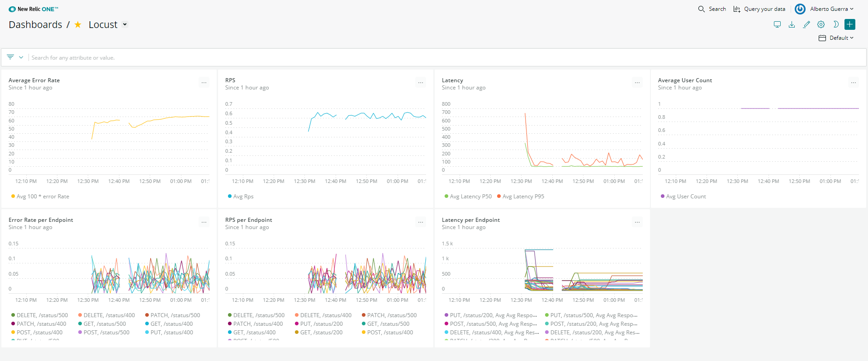Toggle dark mode moon icon
The image size is (868, 361).
click(836, 24)
